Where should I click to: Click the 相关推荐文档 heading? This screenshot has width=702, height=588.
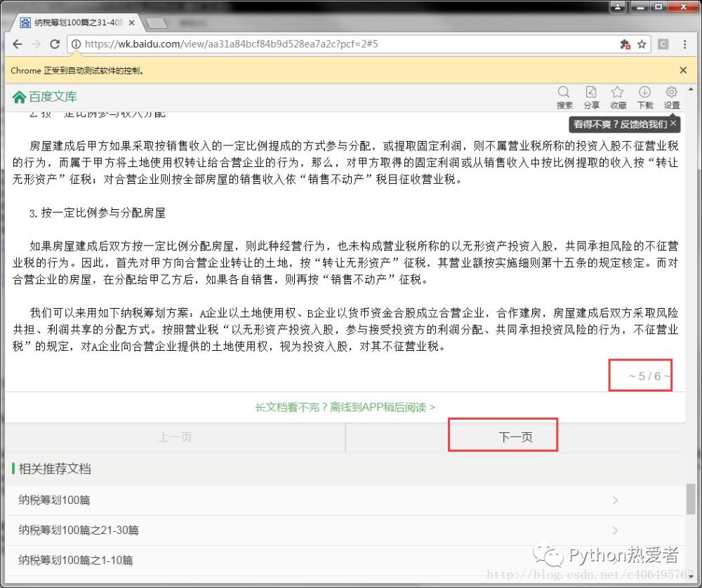tap(55, 469)
